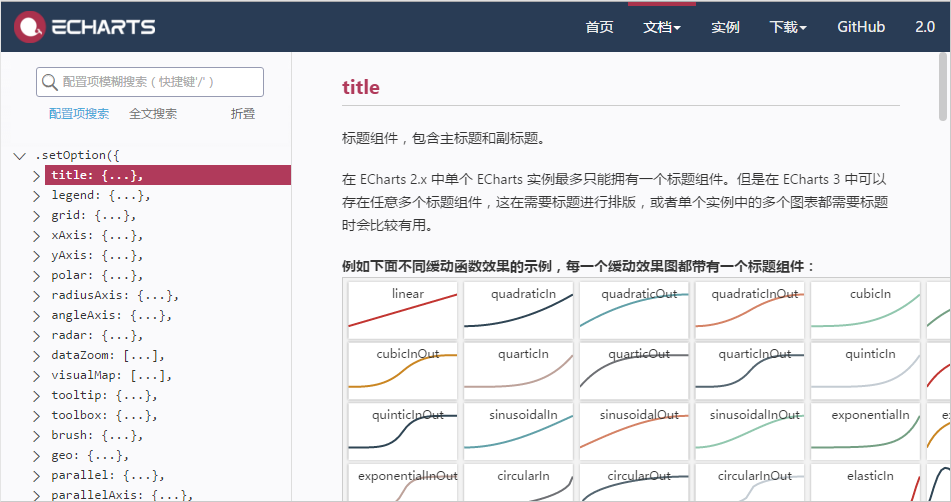This screenshot has height=502, width=951.
Task: Click the sinusoidalIn easing chart
Action: click(x=519, y=432)
